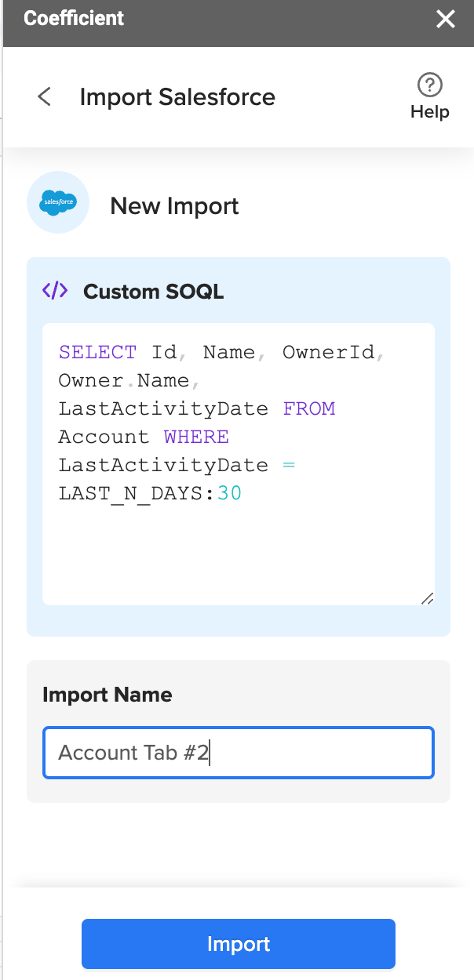This screenshot has height=980, width=474.
Task: Click the Import Name label
Action: (108, 695)
